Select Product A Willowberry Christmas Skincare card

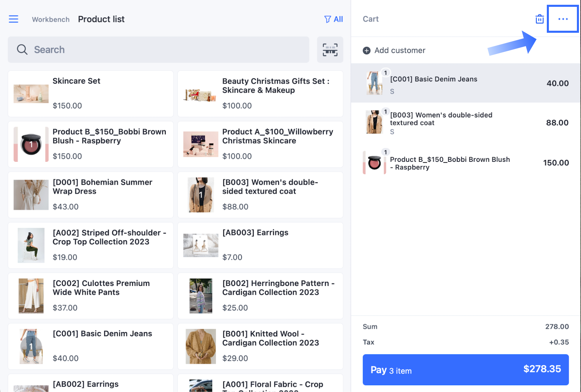click(x=260, y=144)
